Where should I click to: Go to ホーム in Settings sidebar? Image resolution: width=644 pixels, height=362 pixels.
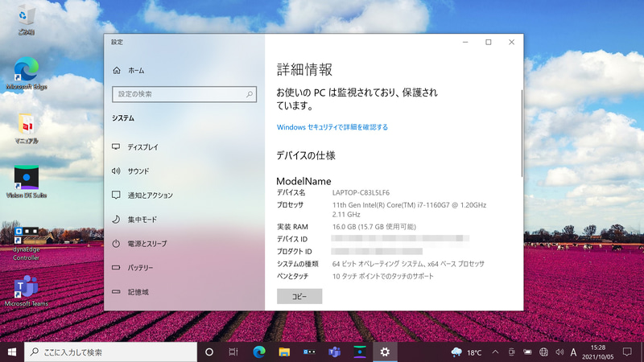(129, 71)
